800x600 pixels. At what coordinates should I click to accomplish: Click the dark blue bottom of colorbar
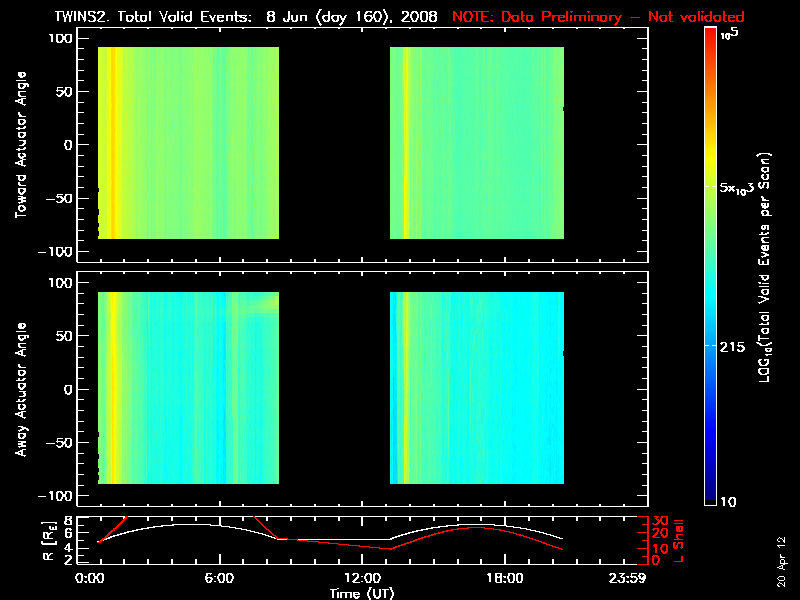click(709, 495)
